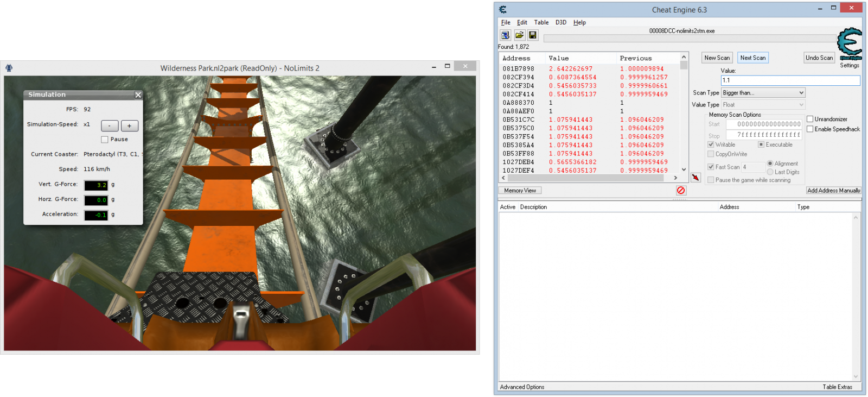Check Pause the game while scanning
The image size is (868, 397).
pos(711,180)
